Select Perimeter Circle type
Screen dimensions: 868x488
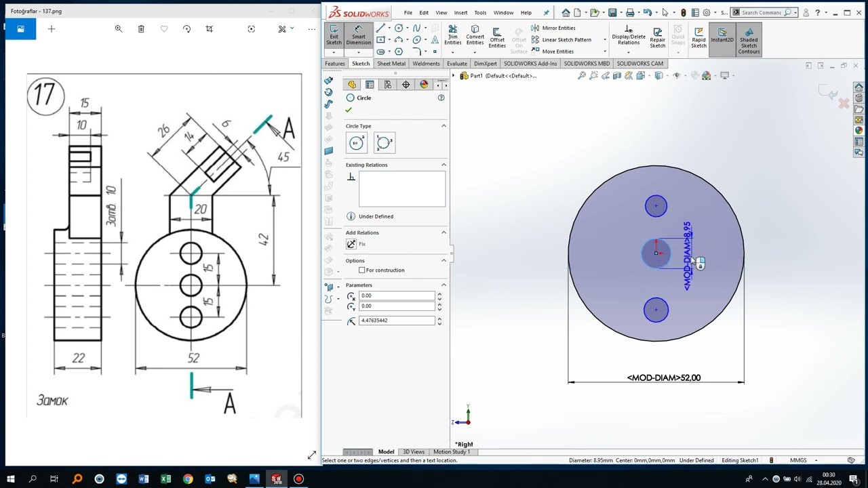click(x=384, y=142)
